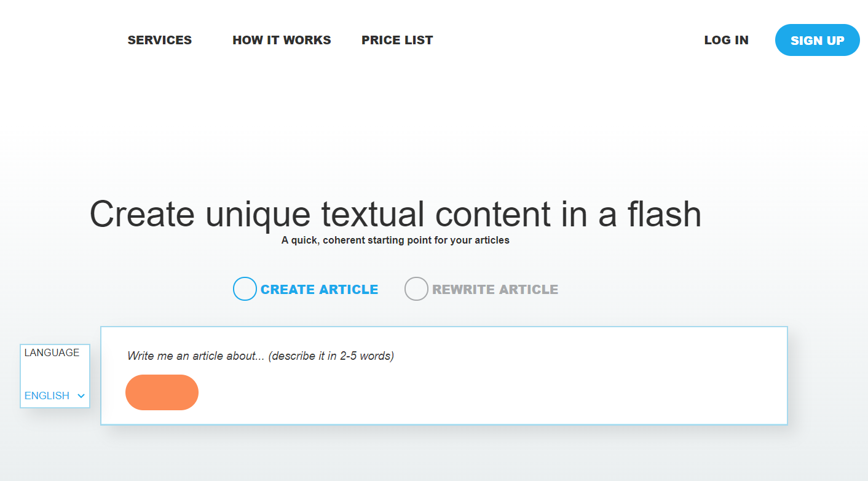Viewport: 868px width, 481px height.
Task: Open the SERVICES menu
Action: click(x=159, y=39)
